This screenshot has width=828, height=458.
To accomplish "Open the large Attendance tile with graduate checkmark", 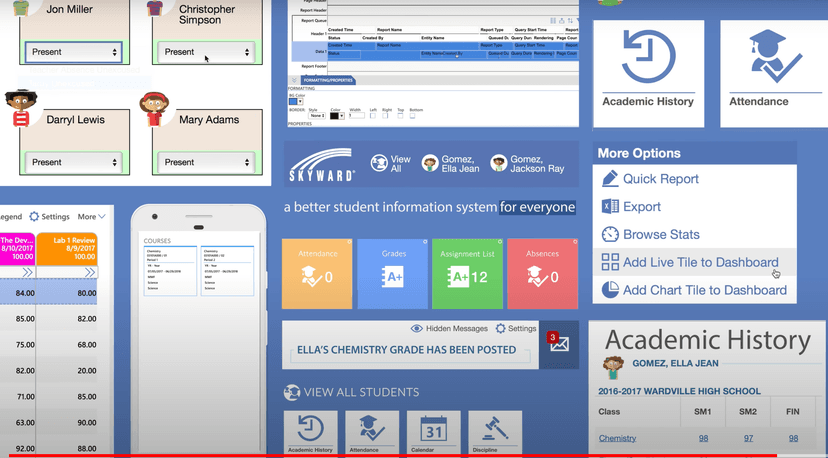I will (x=774, y=73).
